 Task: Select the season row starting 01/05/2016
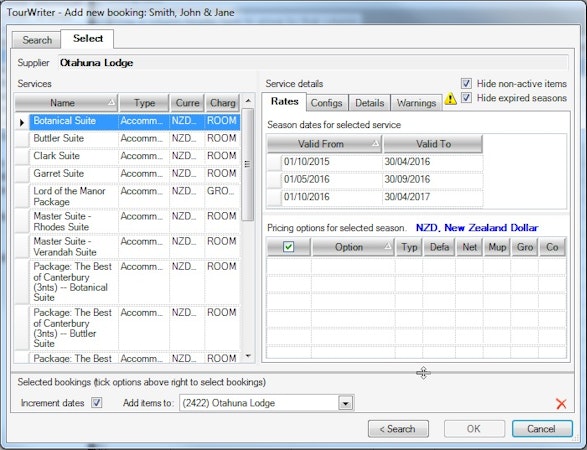pyautogui.click(x=375, y=179)
